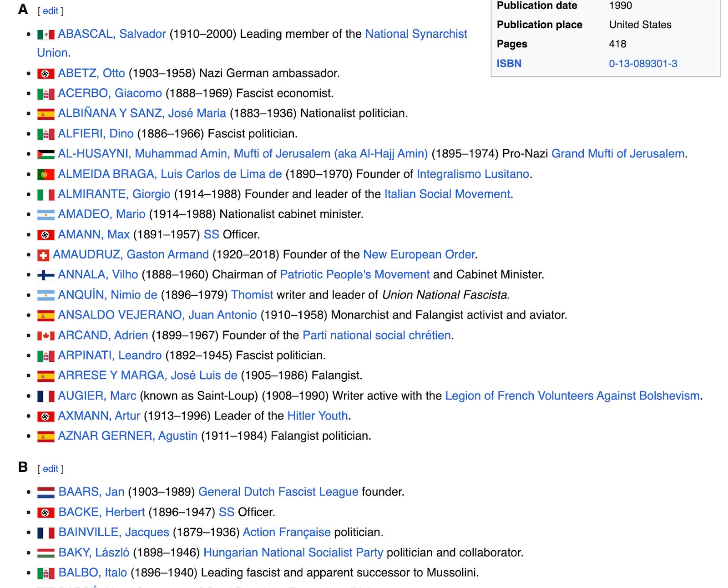Screen dimensions: 728x588
Task: Click the Argentine flag beside ANQUÍN, Nimio de
Action: (x=45, y=295)
